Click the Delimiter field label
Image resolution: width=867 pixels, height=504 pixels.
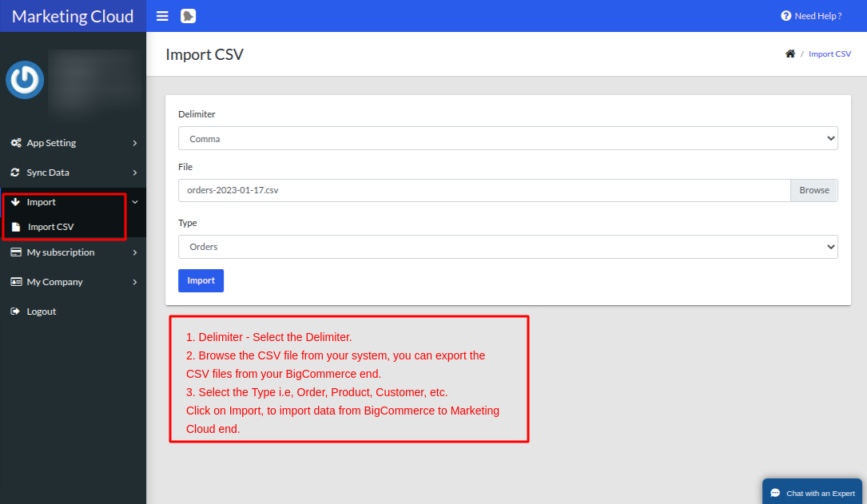pyautogui.click(x=197, y=114)
